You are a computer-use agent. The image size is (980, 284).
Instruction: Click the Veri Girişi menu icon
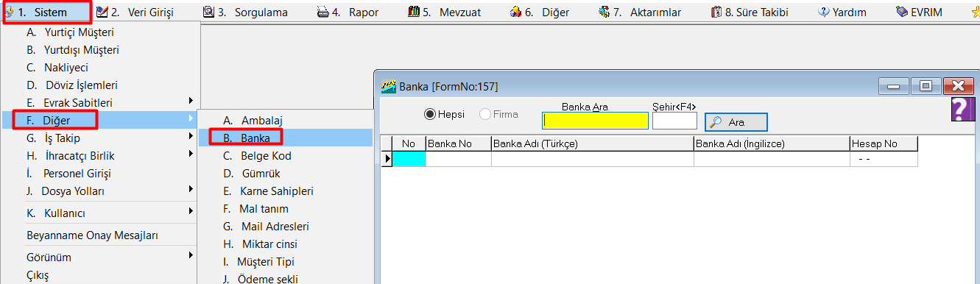(102, 12)
